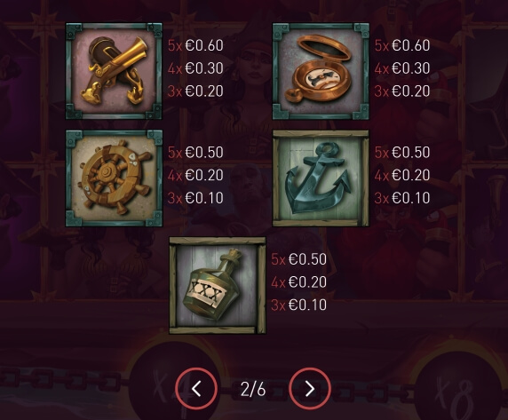Click the XXX rum bottle symbol

(218, 285)
